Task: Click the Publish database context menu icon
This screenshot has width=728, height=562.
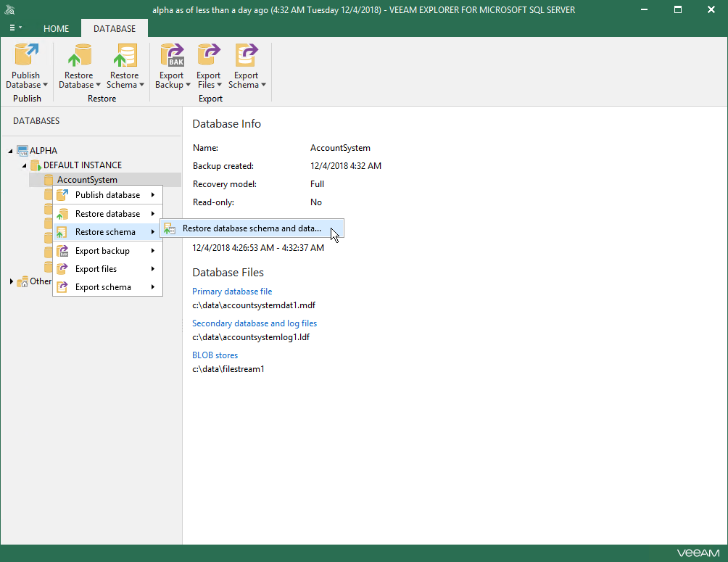Action: [x=62, y=195]
